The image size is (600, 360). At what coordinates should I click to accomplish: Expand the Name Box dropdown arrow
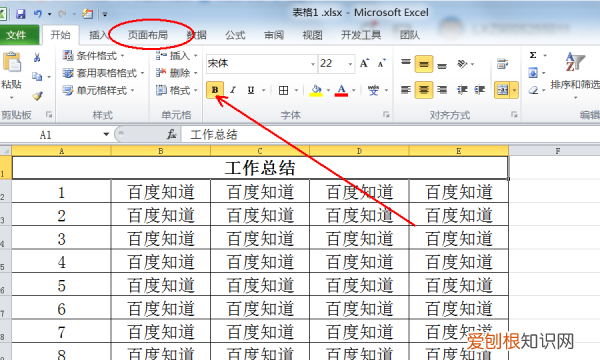[x=106, y=134]
